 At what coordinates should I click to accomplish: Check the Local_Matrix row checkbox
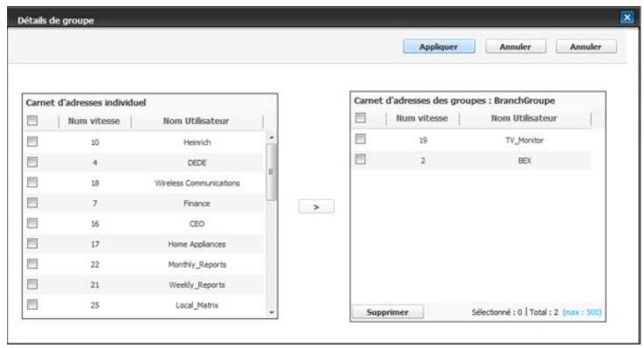coord(32,304)
